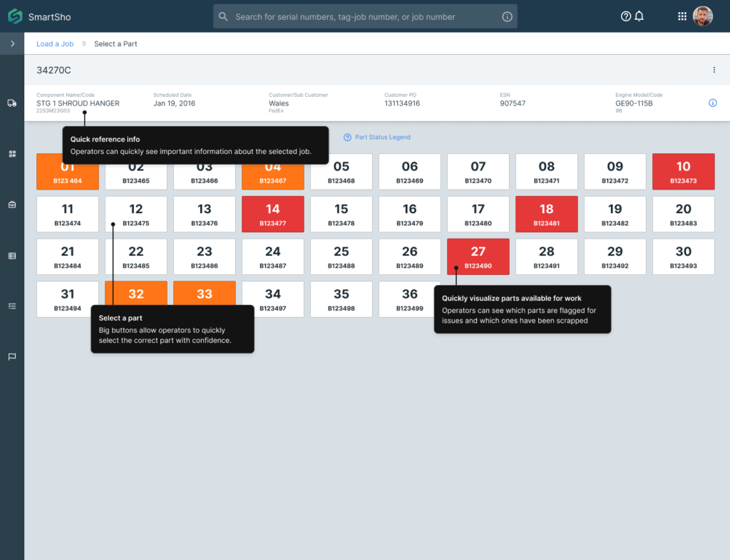The width and height of the screenshot is (730, 560).
Task: Click the help question mark icon in header
Action: coord(626,16)
